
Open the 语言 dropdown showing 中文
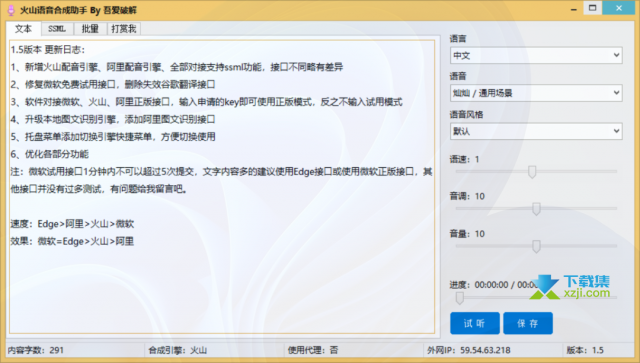(536, 56)
